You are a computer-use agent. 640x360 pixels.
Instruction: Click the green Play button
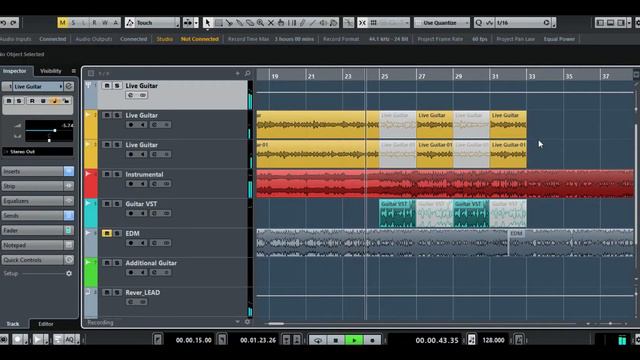[x=354, y=340]
